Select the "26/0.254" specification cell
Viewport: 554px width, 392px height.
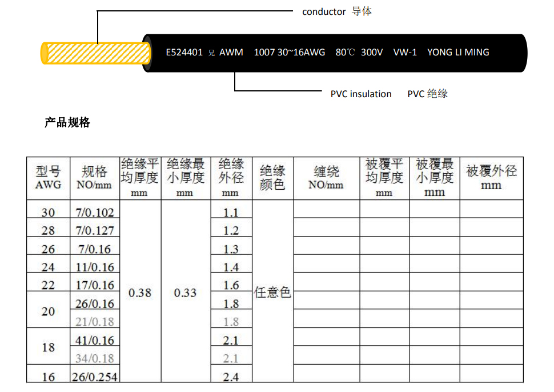pos(94,377)
